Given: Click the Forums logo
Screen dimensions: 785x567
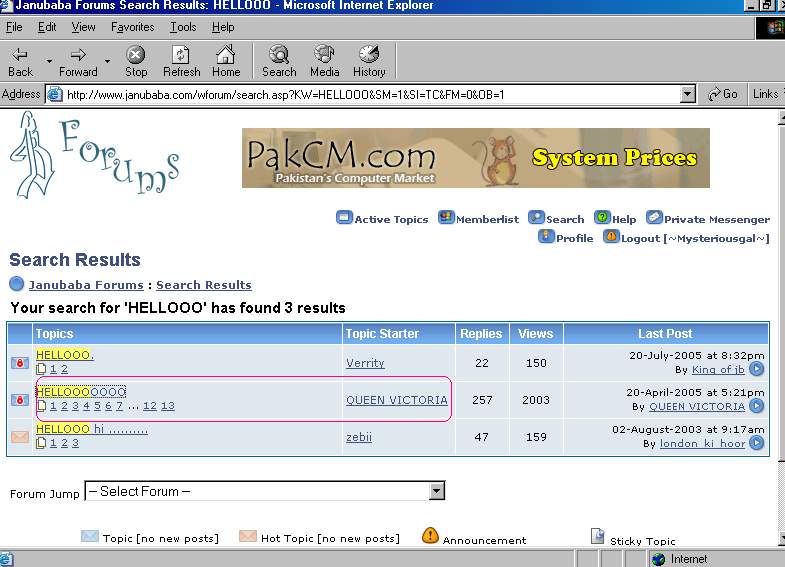Looking at the screenshot, I should pyautogui.click(x=94, y=154).
